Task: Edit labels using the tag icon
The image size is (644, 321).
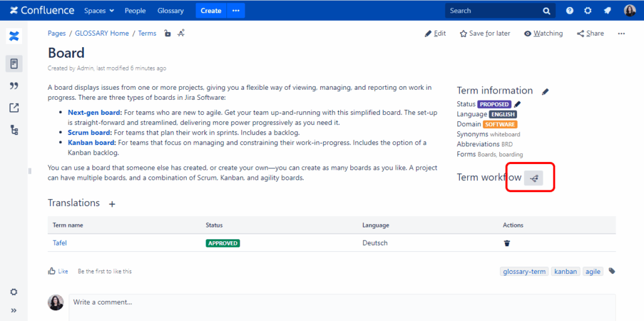Action: [612, 271]
